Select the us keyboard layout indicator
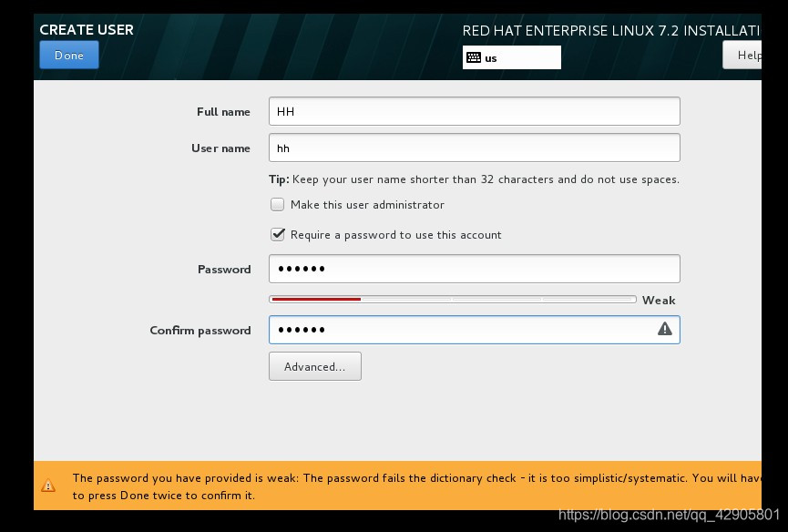 pos(512,57)
